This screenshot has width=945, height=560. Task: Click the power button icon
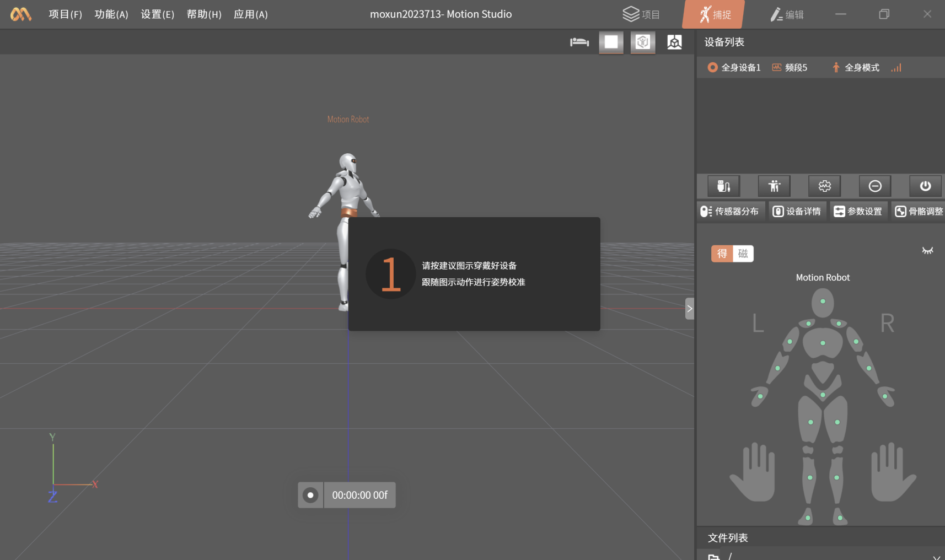(925, 186)
